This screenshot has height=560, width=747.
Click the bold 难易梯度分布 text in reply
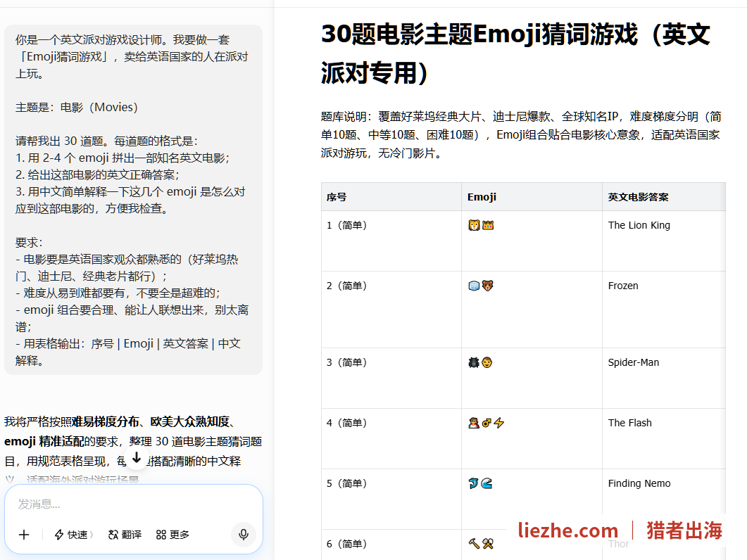106,422
